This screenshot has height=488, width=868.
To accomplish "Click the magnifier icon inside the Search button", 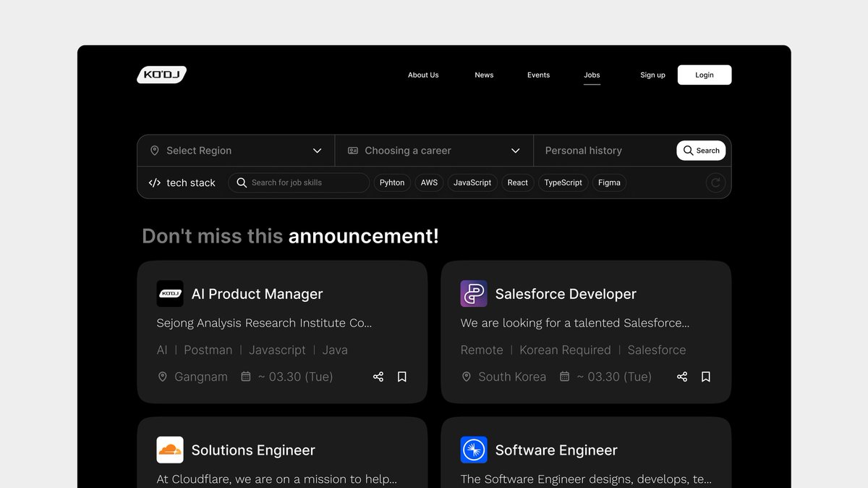I will point(688,151).
